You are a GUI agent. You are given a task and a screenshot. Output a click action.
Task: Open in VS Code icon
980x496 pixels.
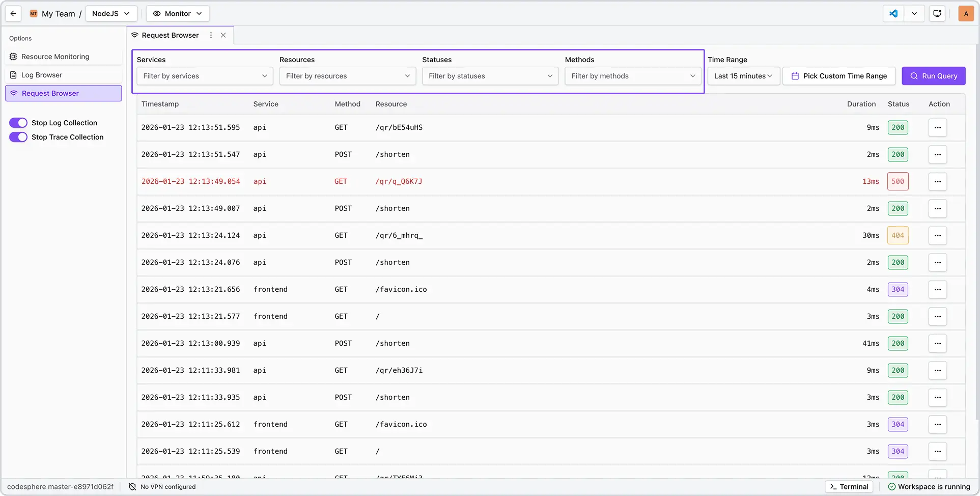pyautogui.click(x=893, y=14)
